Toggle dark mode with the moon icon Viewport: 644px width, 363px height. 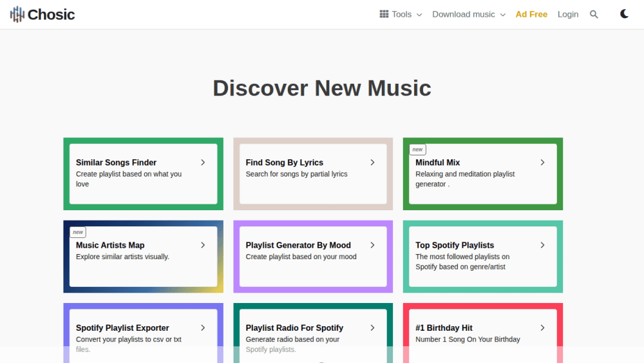coord(624,14)
